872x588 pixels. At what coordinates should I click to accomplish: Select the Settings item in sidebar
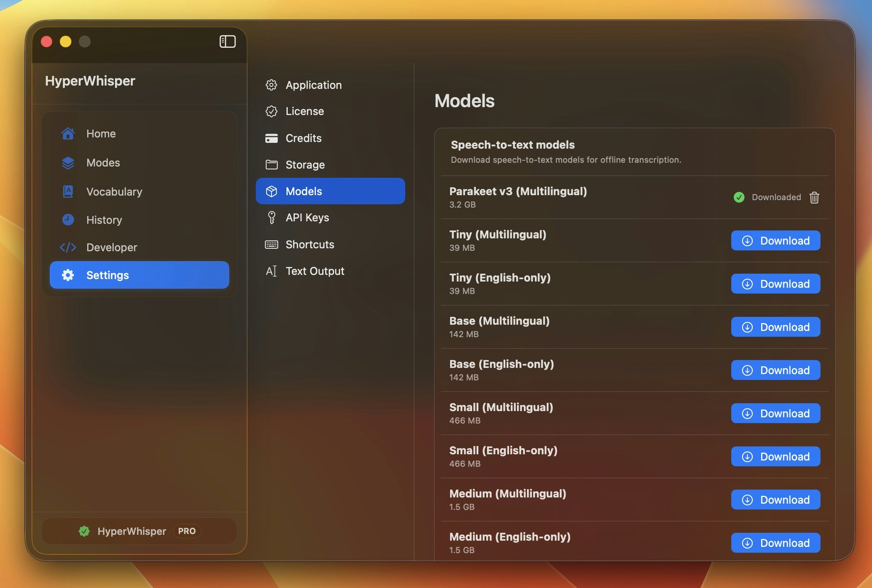pos(140,275)
